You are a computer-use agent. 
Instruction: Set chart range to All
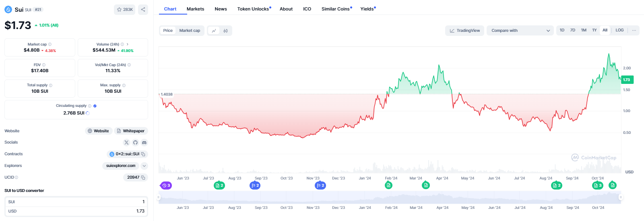tap(605, 30)
